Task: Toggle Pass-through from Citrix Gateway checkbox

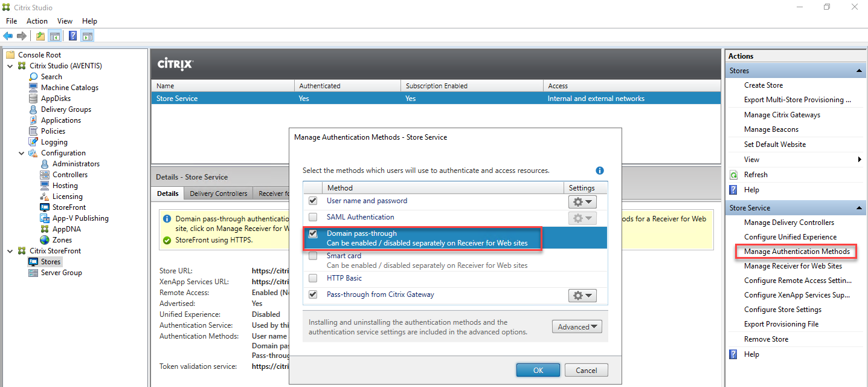Action: 313,295
